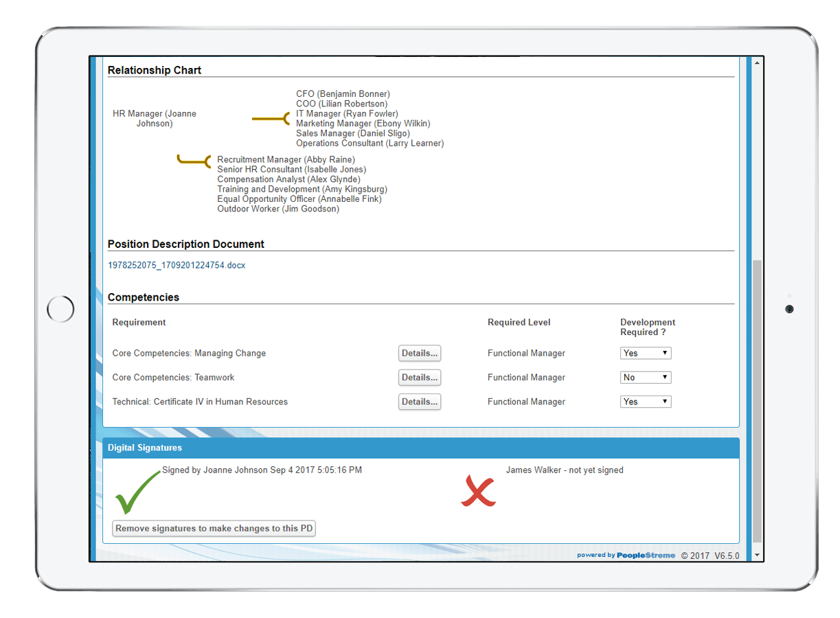Screen dimensions: 840x618
Task: Click the scrollbar up arrow
Action: tap(757, 62)
